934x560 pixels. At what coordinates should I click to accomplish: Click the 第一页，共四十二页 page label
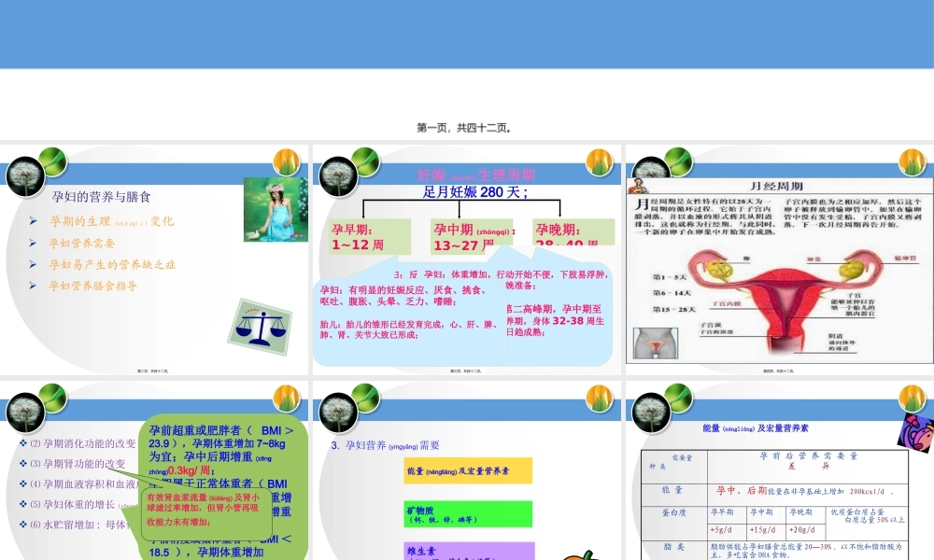(x=462, y=127)
